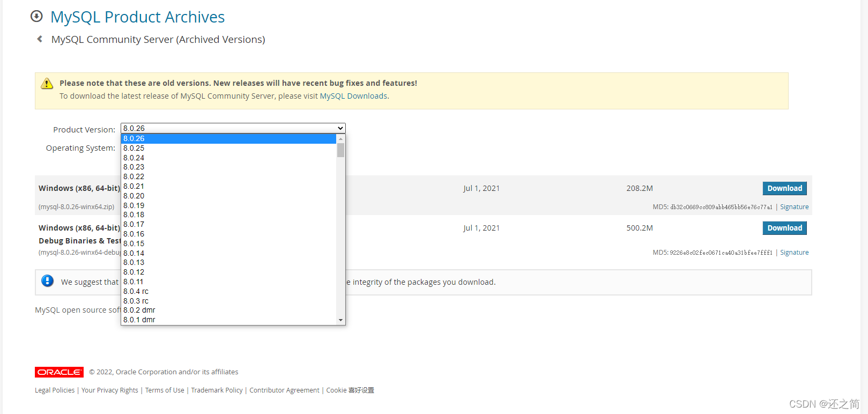Screen dimensions: 868x414
Task: Open the Trademark Policy footer link
Action: pyautogui.click(x=217, y=390)
